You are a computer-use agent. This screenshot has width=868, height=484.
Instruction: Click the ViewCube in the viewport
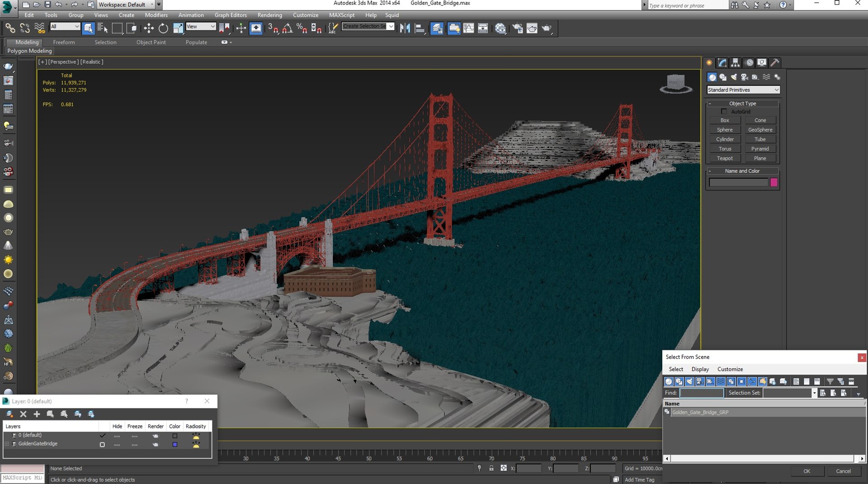[675, 84]
